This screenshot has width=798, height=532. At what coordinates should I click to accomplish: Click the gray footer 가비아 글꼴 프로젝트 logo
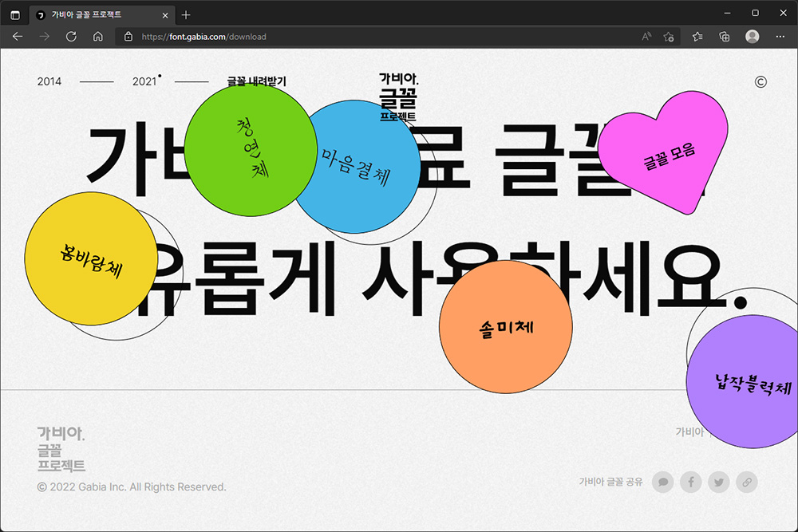[61, 449]
